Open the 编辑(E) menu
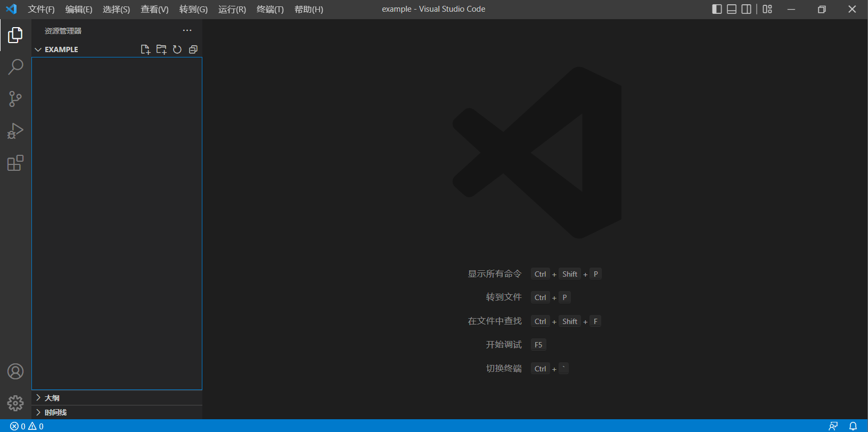Viewport: 868px width, 432px height. [79, 9]
